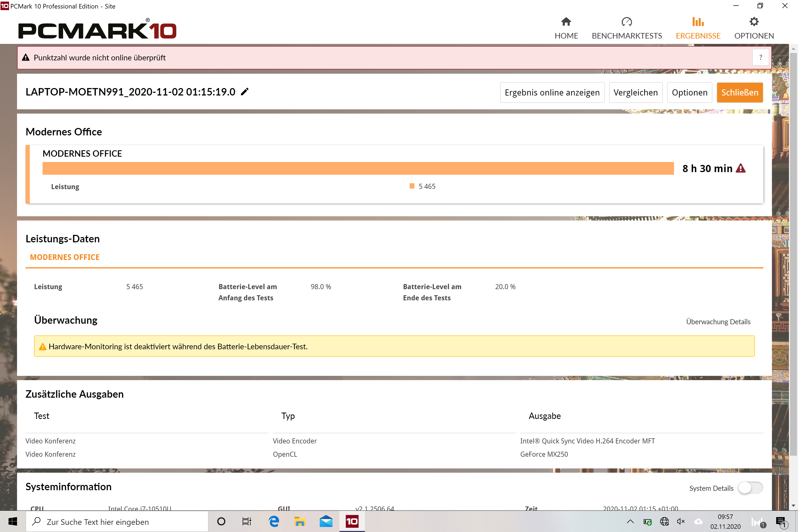798x532 pixels.
Task: Open the Mail app from taskbar
Action: pos(326,521)
